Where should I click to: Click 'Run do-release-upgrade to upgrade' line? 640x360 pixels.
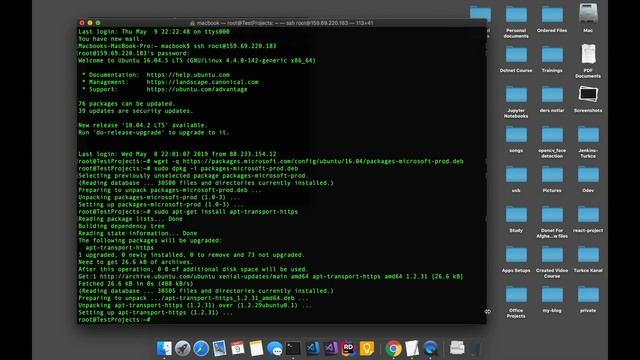point(153,132)
